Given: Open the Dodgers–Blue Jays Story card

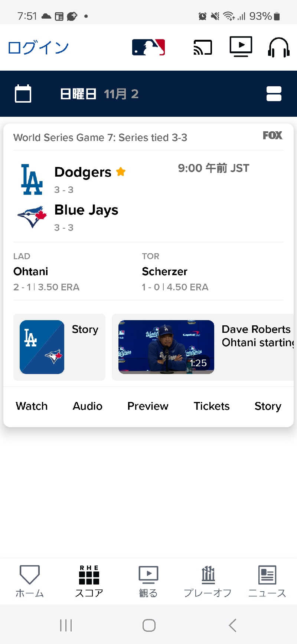Looking at the screenshot, I should (x=59, y=347).
